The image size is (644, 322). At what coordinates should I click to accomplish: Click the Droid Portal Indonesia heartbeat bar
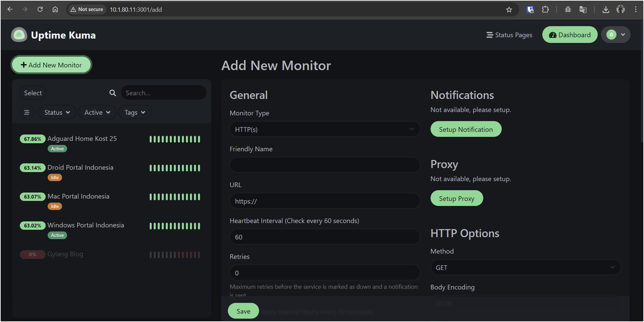pyautogui.click(x=175, y=168)
